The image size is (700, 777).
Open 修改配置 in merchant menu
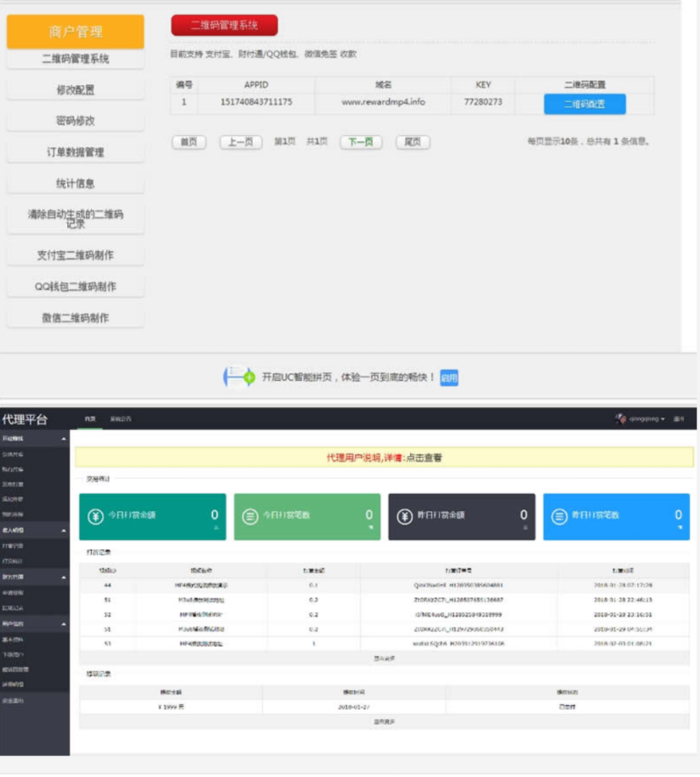pyautogui.click(x=75, y=89)
